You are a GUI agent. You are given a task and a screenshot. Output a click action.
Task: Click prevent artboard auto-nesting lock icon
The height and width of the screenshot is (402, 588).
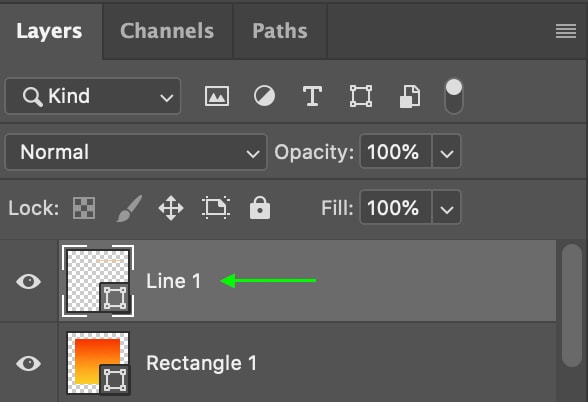click(216, 207)
